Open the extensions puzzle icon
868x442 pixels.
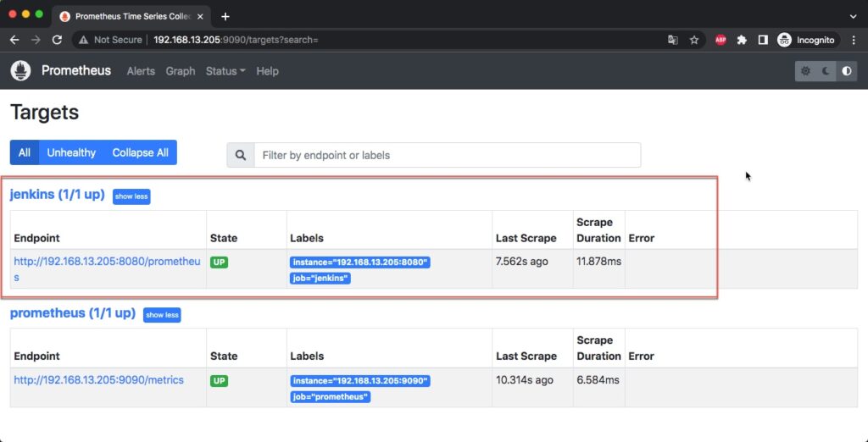[742, 40]
